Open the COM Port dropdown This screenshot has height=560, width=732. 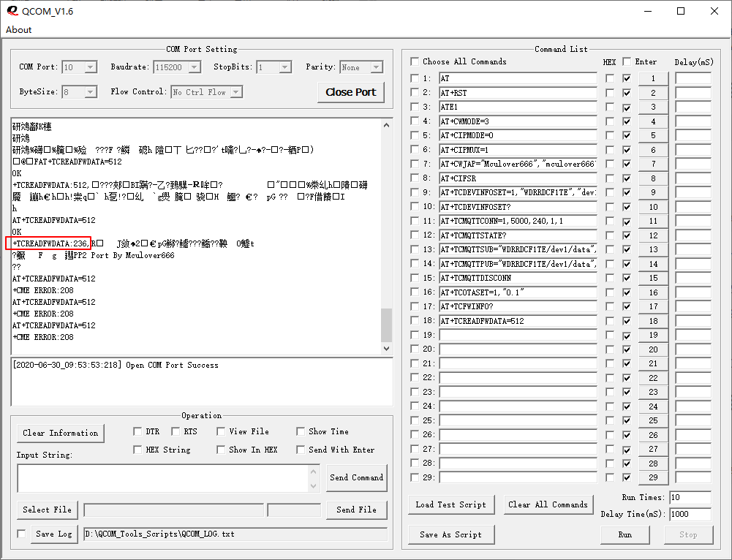pyautogui.click(x=91, y=67)
